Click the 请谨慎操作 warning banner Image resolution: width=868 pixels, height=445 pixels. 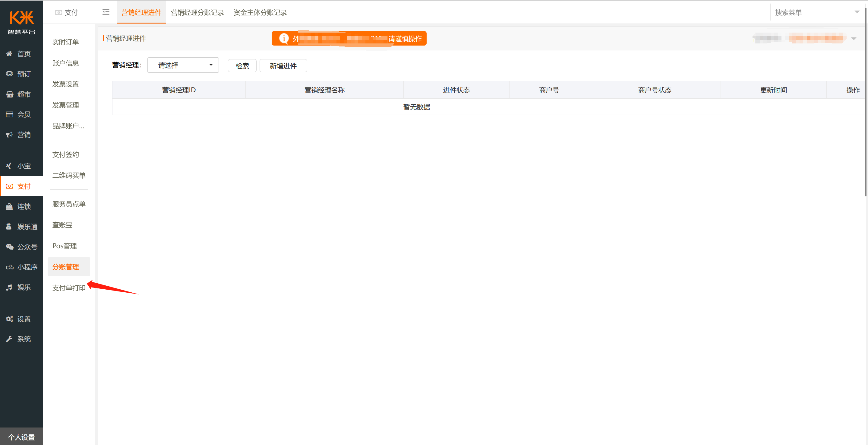click(349, 38)
